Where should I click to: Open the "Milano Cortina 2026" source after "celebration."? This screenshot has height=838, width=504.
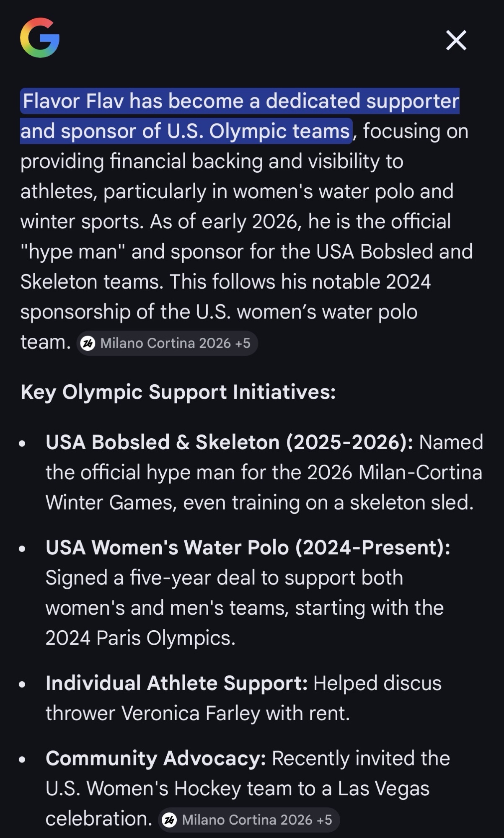tap(247, 820)
